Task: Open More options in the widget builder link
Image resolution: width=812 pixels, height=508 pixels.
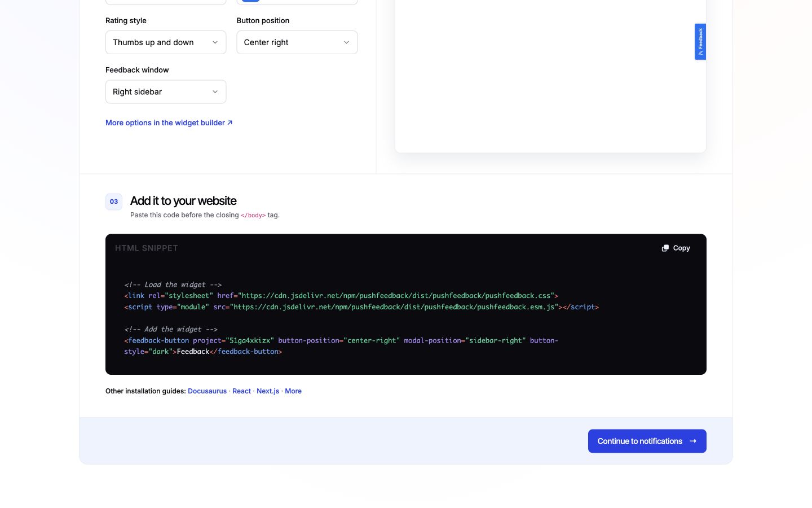Action: point(169,122)
